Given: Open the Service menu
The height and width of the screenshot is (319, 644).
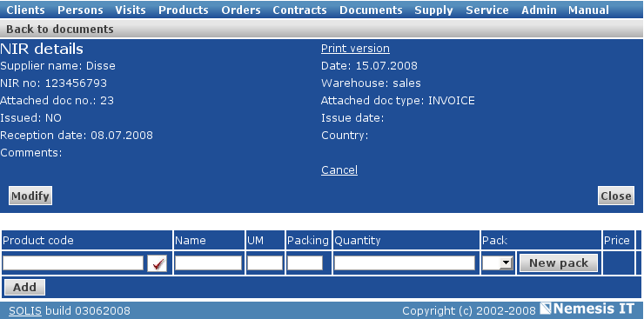Looking at the screenshot, I should click(x=487, y=10).
